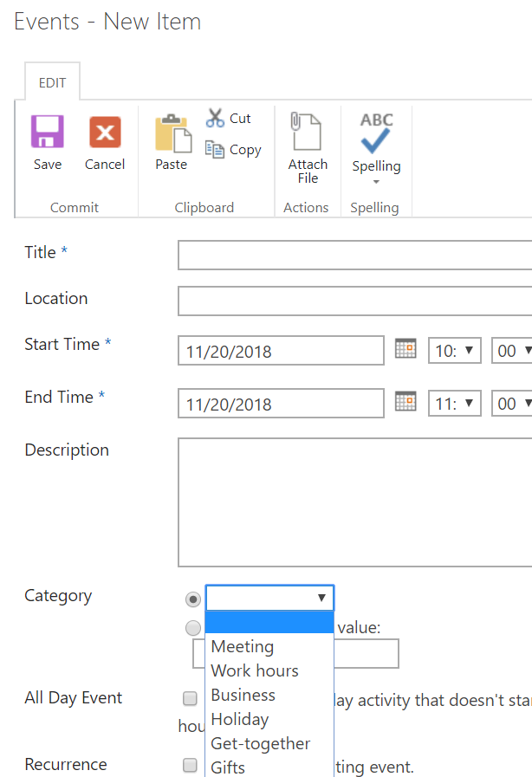
Task: Select the 'Specify your own value' radio button
Action: pyautogui.click(x=193, y=627)
